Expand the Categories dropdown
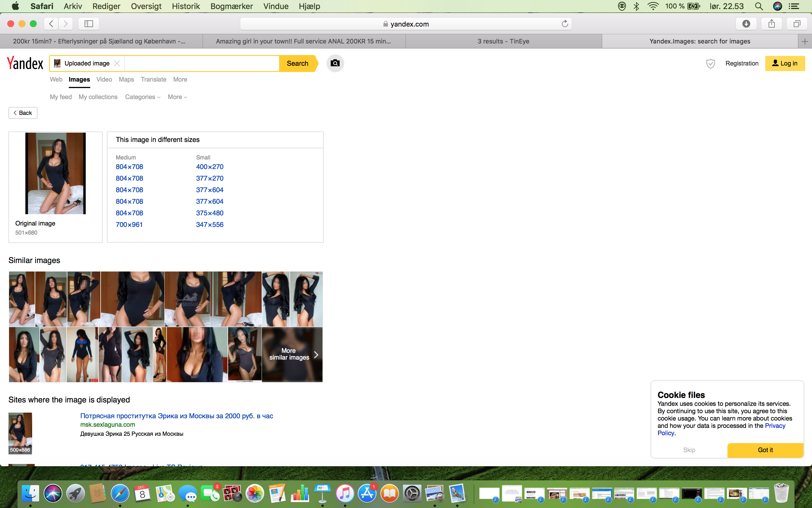The height and width of the screenshot is (508, 812). [x=143, y=97]
